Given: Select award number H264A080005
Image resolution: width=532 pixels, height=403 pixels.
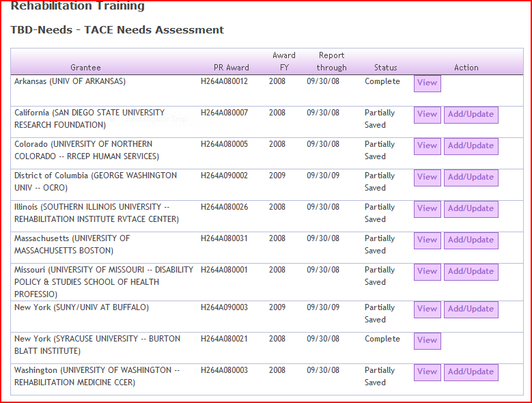Looking at the screenshot, I should click(224, 144).
